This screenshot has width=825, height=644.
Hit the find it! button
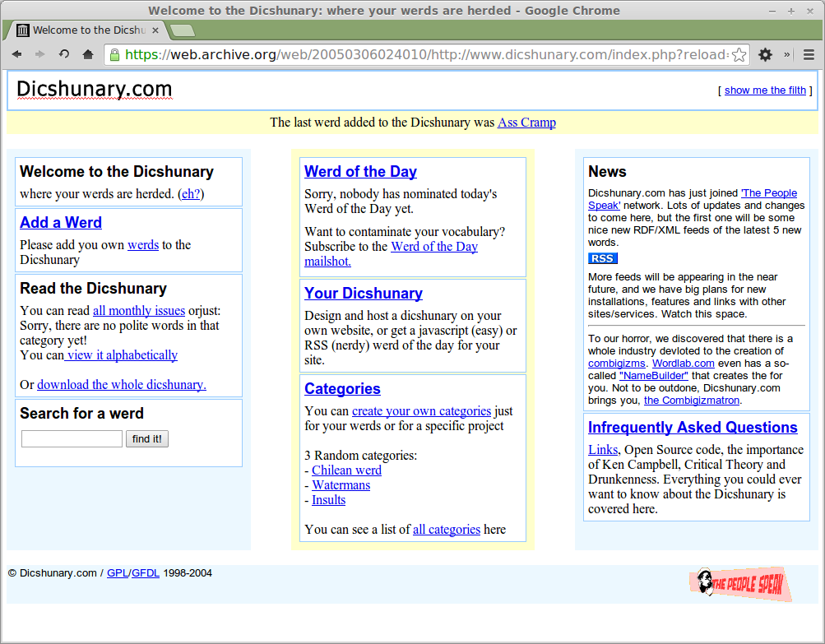146,439
